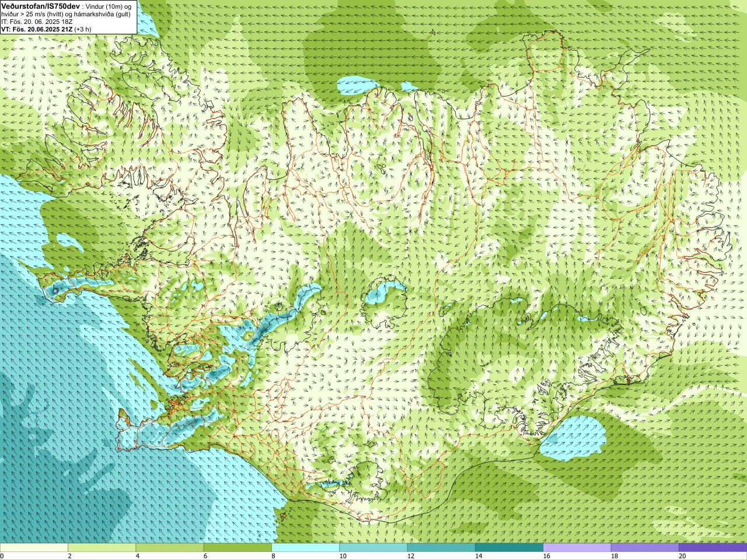Click the legend scale label "8"
Screen dimensions: 747x560
273,556
